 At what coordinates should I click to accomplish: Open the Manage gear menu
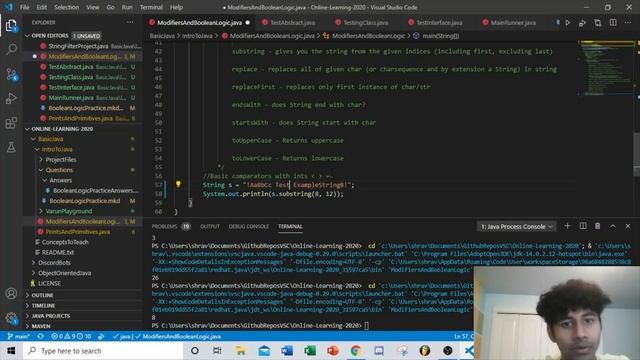click(11, 318)
